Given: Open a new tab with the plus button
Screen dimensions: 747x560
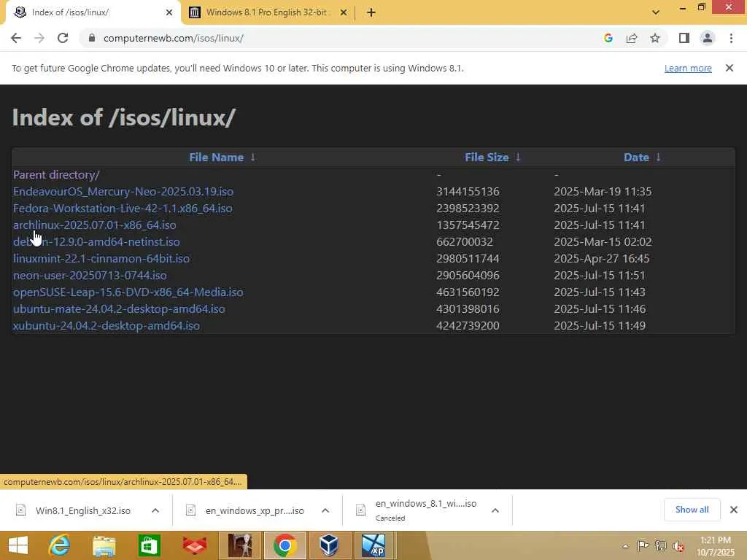Looking at the screenshot, I should click(x=371, y=12).
